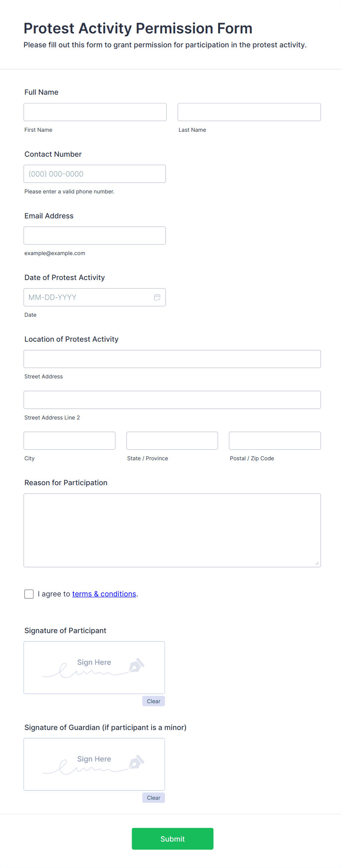
Task: Click the Last Name input field
Action: [249, 112]
